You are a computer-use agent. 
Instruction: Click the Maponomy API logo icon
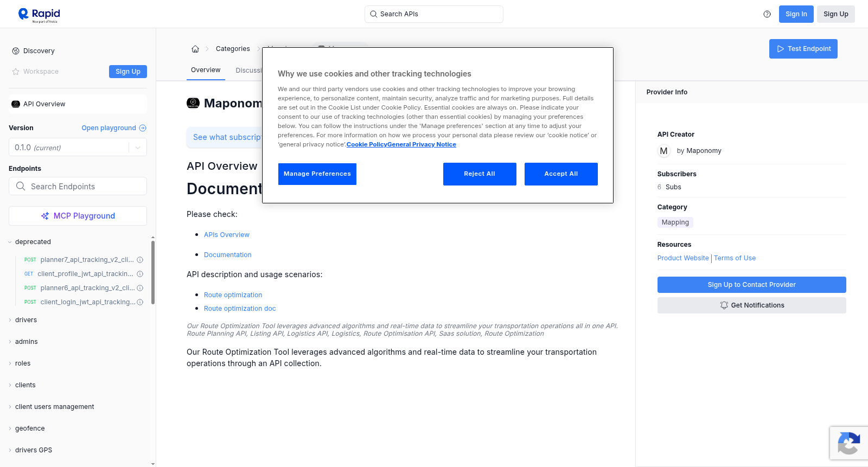(193, 103)
